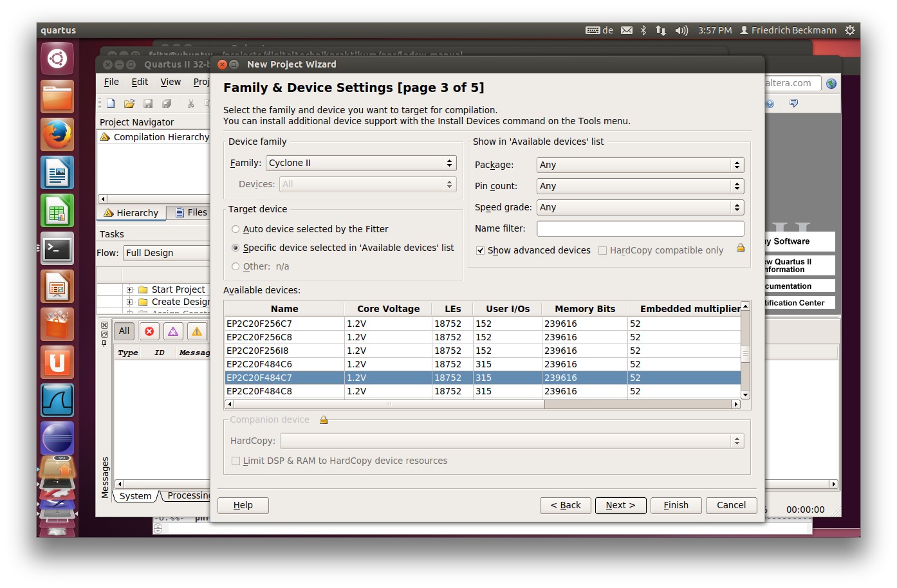Viewport: 897px width, 588px height.
Task: Open the Edit menu
Action: coord(140,82)
